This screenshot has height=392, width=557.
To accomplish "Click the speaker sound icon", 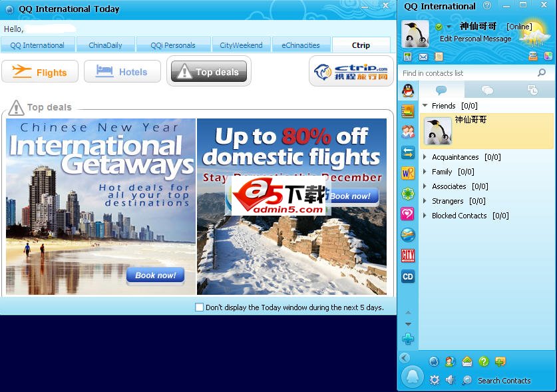I will (450, 380).
